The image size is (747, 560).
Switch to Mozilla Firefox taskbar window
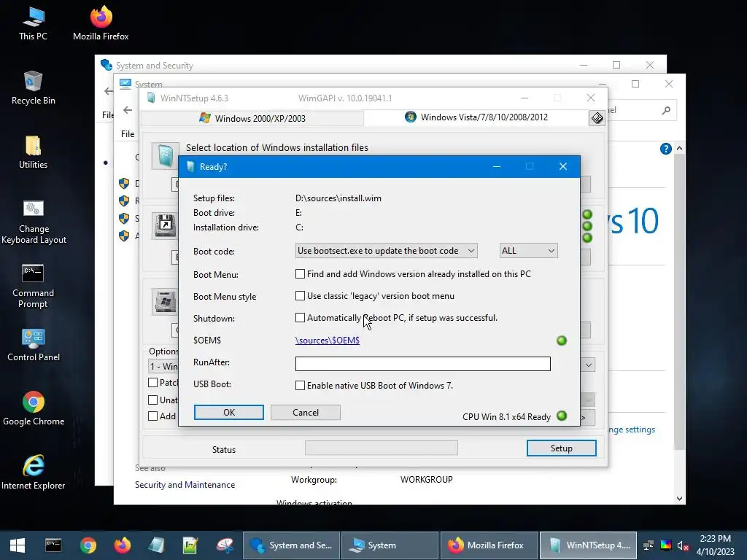488,545
